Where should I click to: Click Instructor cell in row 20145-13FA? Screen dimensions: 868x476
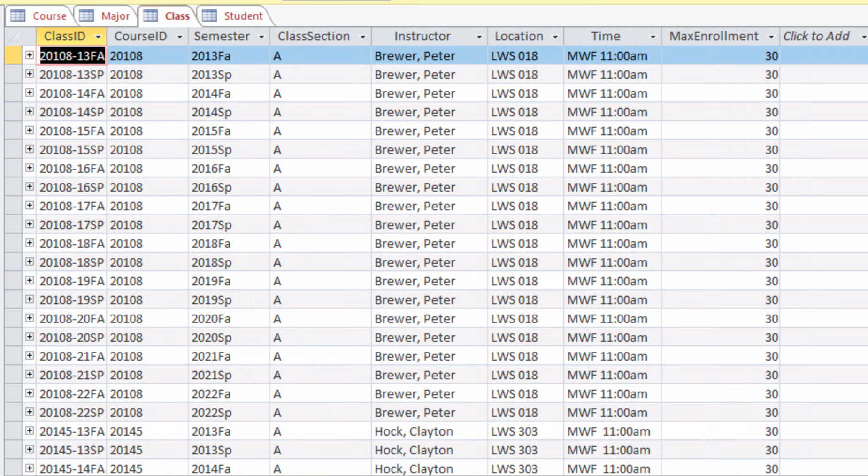[430, 431]
